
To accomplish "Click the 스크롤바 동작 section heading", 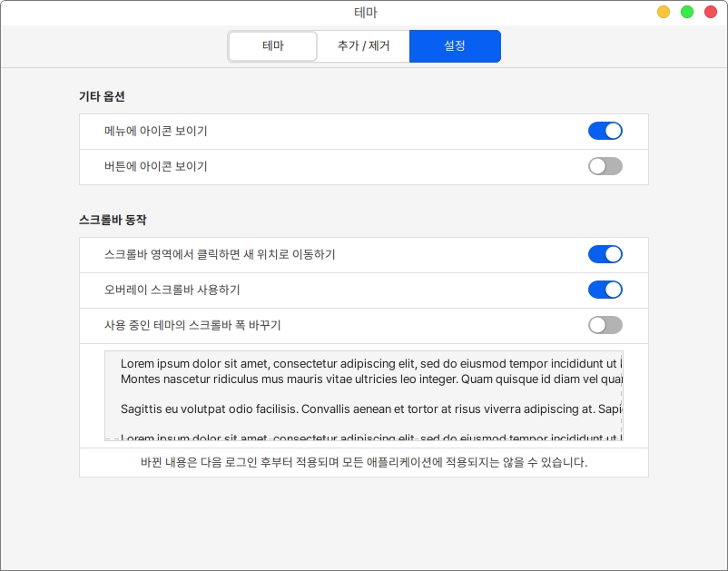I will tap(113, 220).
